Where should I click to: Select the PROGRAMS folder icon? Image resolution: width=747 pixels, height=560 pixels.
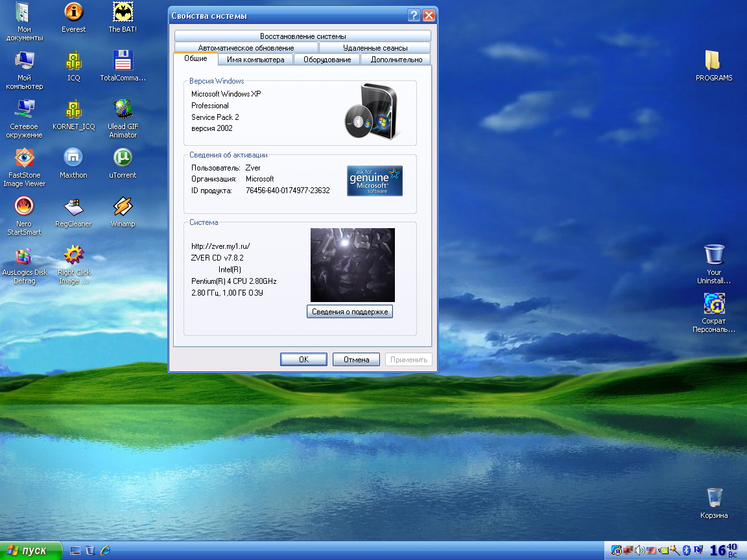714,65
